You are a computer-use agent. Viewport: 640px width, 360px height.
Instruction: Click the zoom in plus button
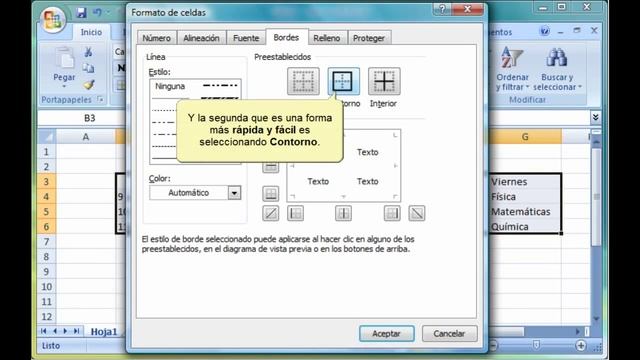[x=581, y=346]
